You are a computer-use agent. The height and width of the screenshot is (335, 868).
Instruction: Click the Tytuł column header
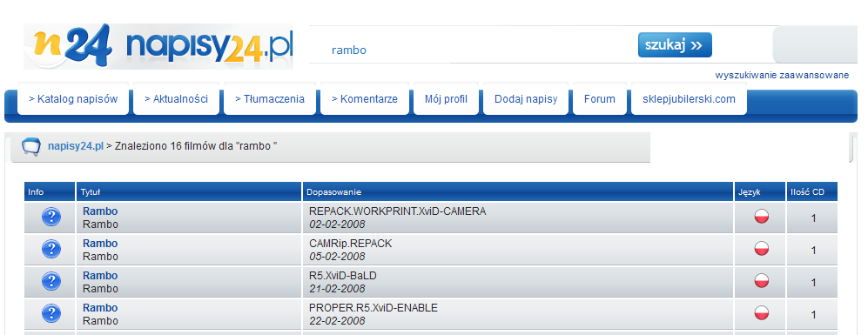pos(189,191)
